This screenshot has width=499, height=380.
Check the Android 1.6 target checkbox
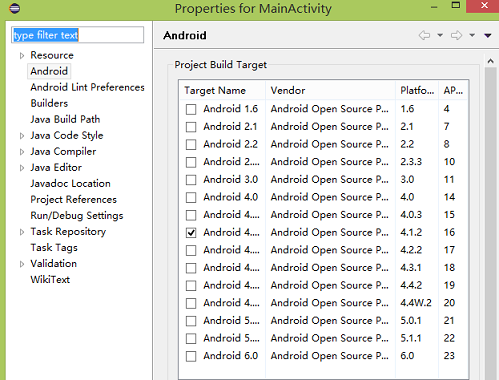(x=191, y=109)
